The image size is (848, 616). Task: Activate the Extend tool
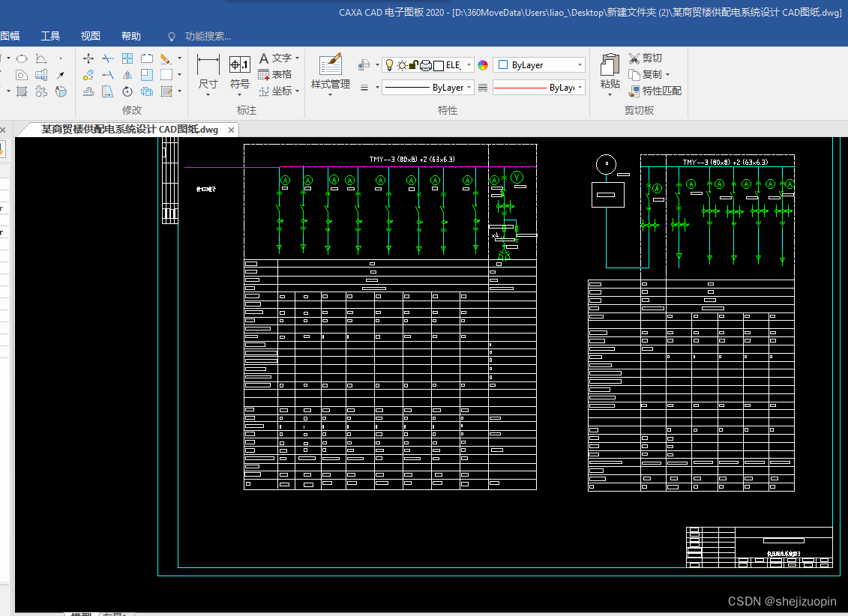point(108,75)
